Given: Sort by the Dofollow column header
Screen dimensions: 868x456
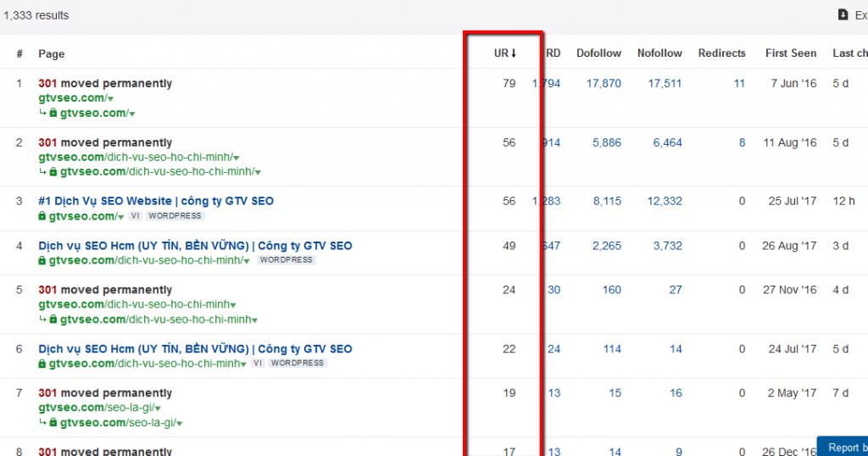Looking at the screenshot, I should coord(598,53).
